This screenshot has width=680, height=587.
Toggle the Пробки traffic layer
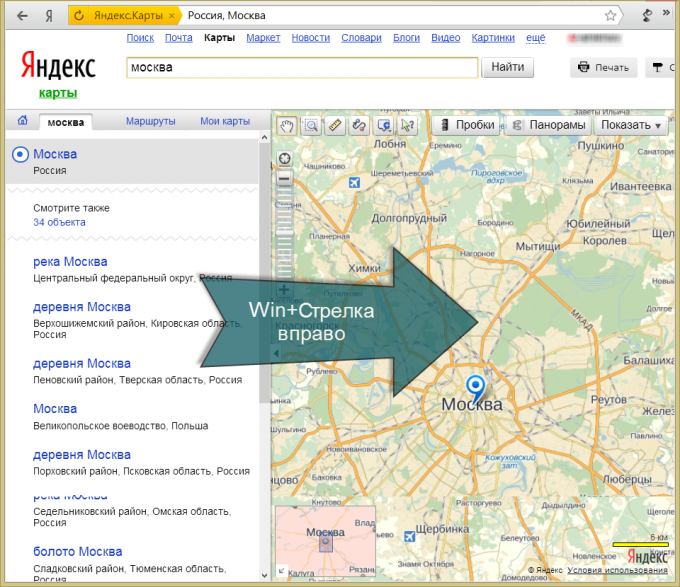(x=467, y=125)
